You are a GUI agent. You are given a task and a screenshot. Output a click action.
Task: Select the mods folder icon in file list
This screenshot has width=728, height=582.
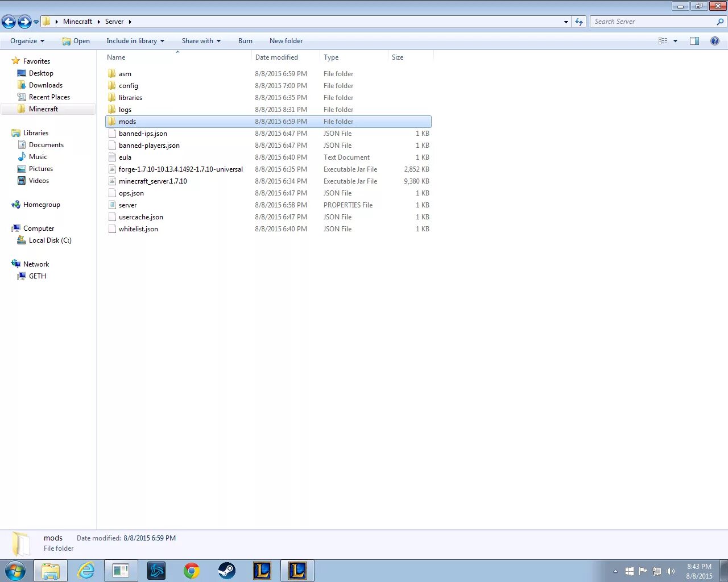click(x=112, y=122)
